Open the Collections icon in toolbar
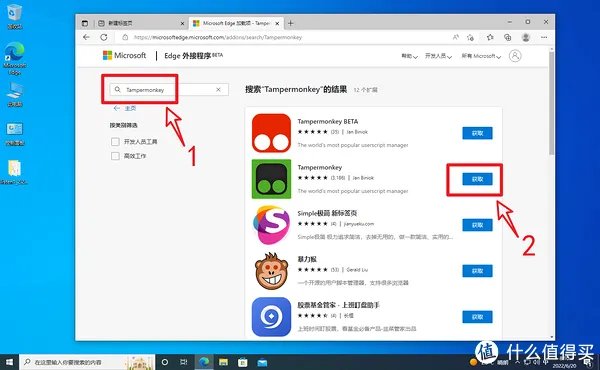This screenshot has height=370, width=600. point(508,37)
